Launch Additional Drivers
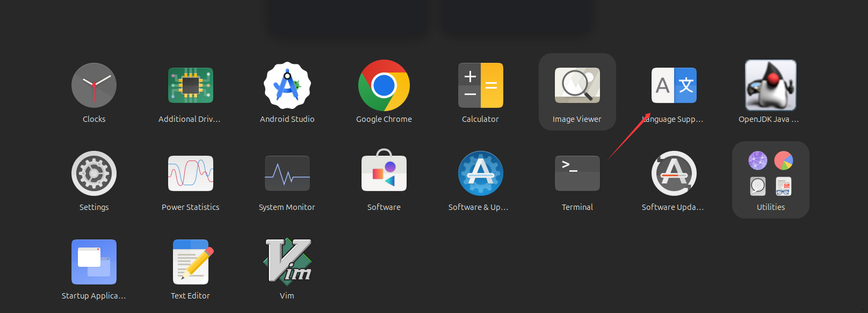Image resolution: width=868 pixels, height=313 pixels. [190, 86]
